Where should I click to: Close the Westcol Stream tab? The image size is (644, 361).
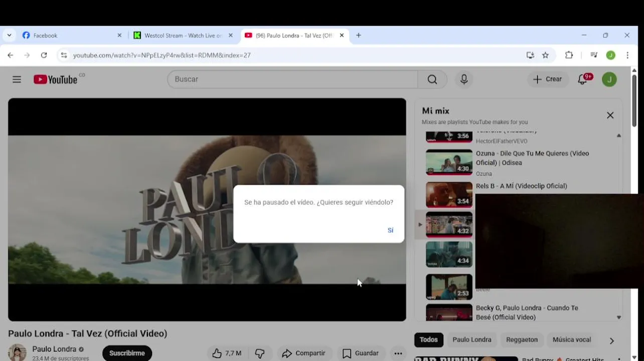point(231,36)
